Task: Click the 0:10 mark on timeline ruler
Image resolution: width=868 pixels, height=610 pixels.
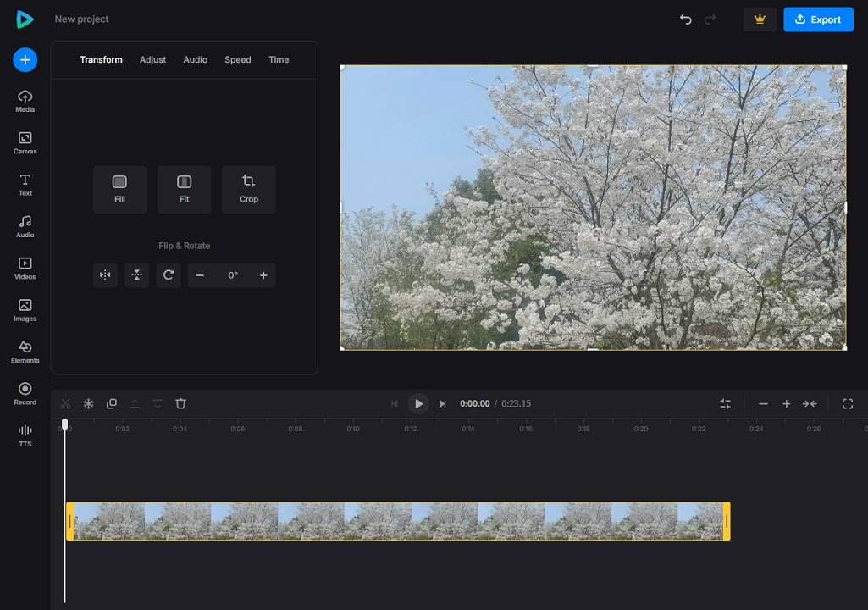Action: click(x=352, y=429)
